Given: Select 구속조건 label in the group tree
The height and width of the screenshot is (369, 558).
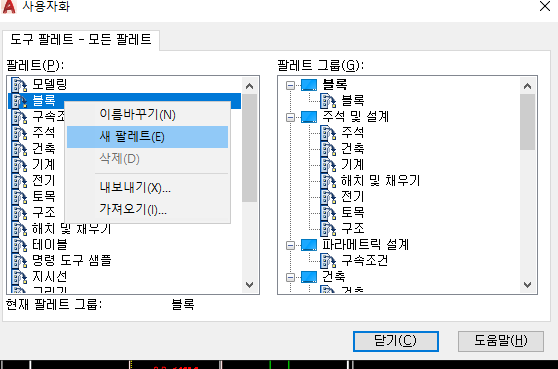Looking at the screenshot, I should [364, 261].
